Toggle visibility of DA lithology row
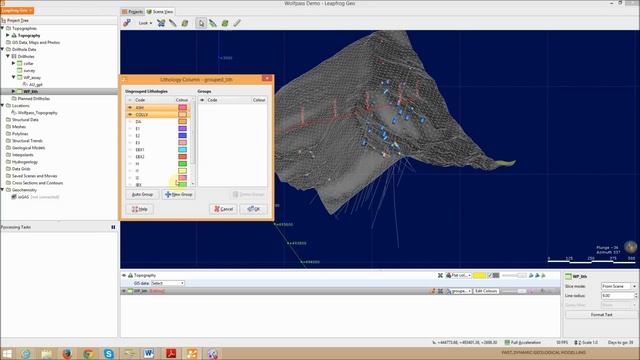The height and width of the screenshot is (360, 640). (130, 122)
